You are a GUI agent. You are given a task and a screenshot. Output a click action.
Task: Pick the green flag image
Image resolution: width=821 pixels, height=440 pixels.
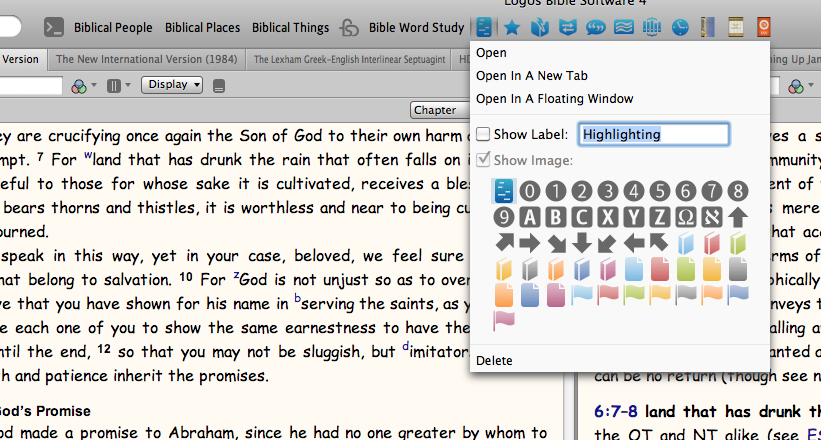pos(634,294)
